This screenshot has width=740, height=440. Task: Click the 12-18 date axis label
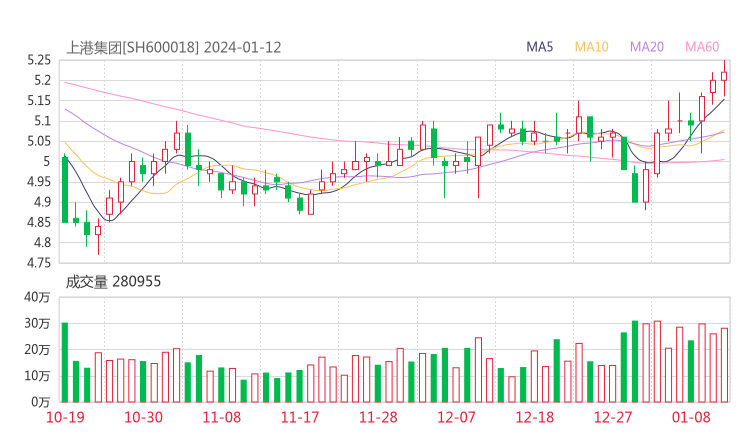click(535, 417)
